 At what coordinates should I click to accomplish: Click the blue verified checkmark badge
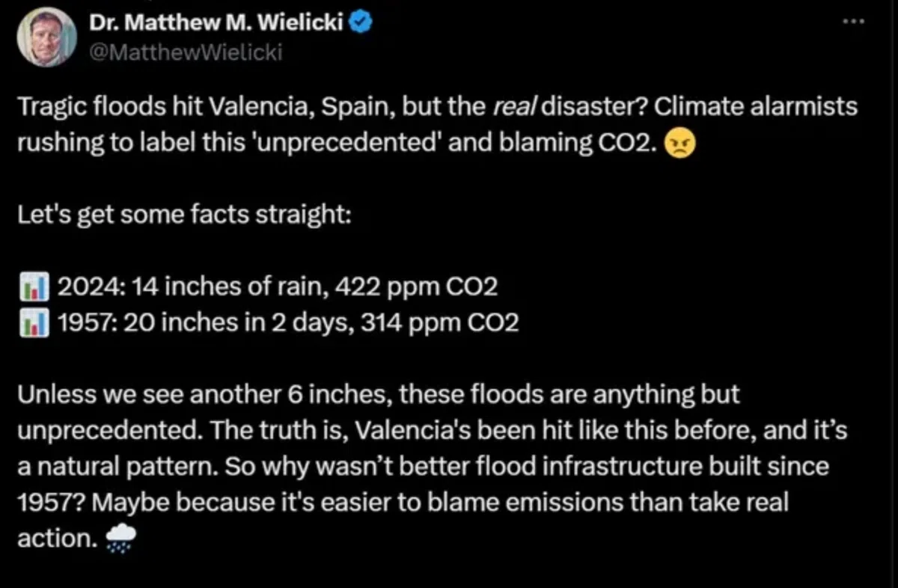[x=360, y=22]
